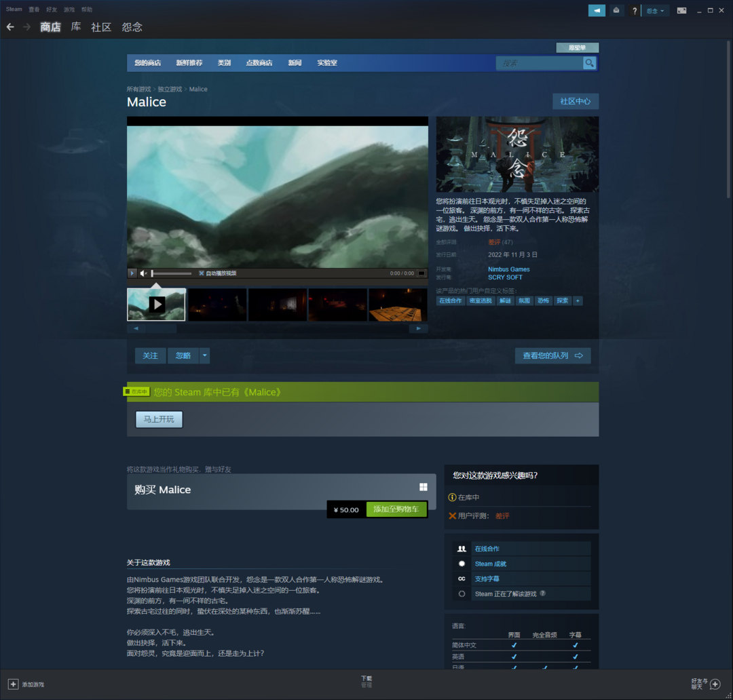
Task: Click the plus icon for 添加游戏
Action: pos(13,684)
